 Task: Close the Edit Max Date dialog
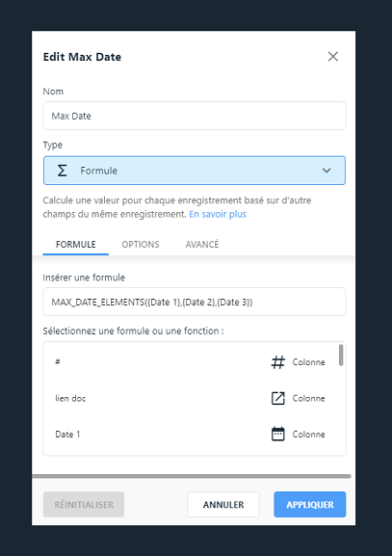coord(333,57)
